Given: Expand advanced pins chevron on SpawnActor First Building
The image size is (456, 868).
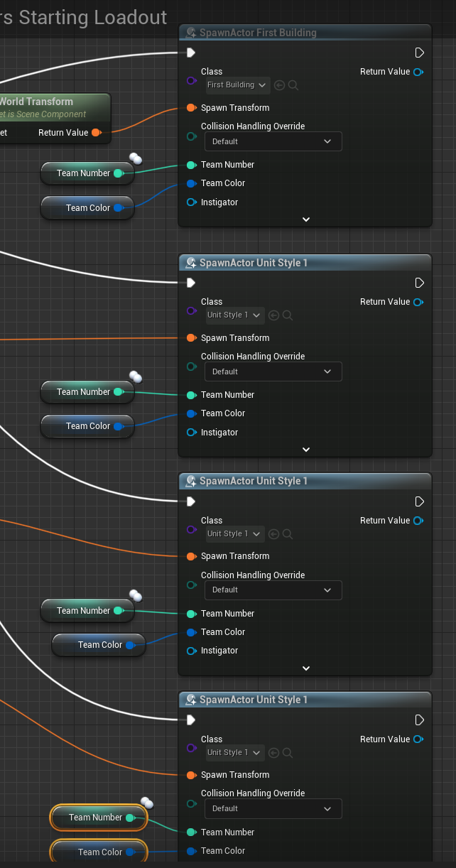Looking at the screenshot, I should (x=306, y=219).
